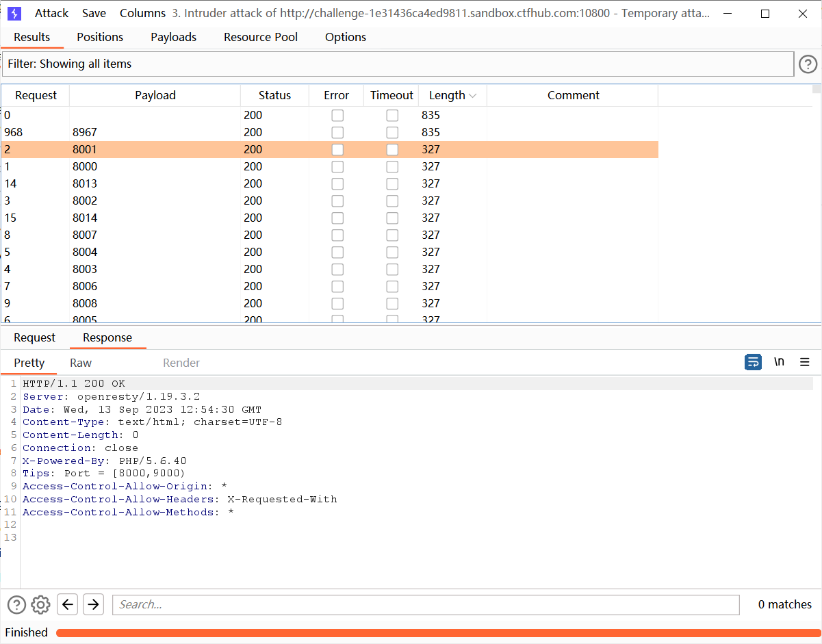Switch to the Request message tab
This screenshot has width=822, height=644.
(34, 337)
